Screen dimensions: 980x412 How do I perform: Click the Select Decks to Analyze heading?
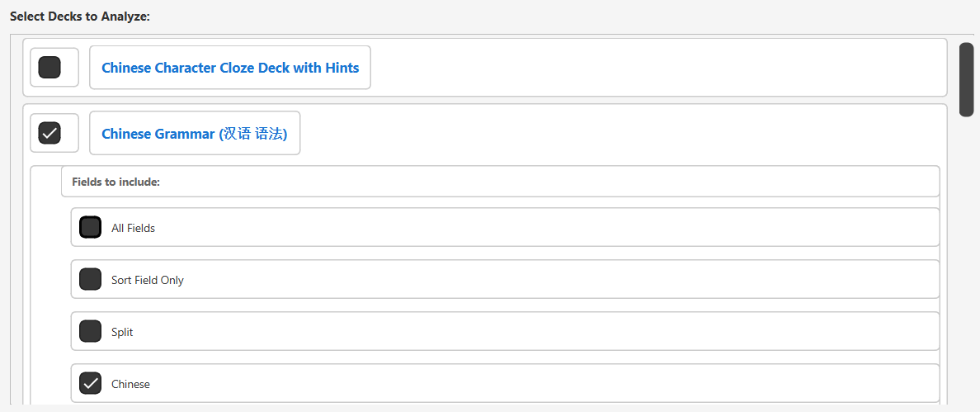point(80,17)
